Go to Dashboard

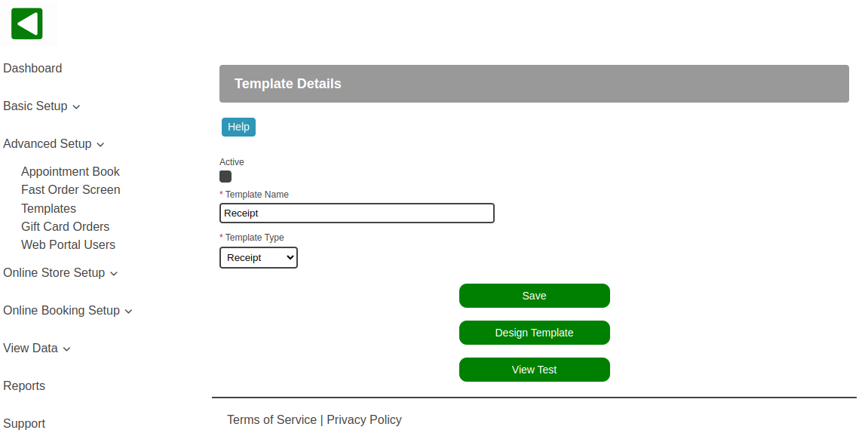[32, 68]
